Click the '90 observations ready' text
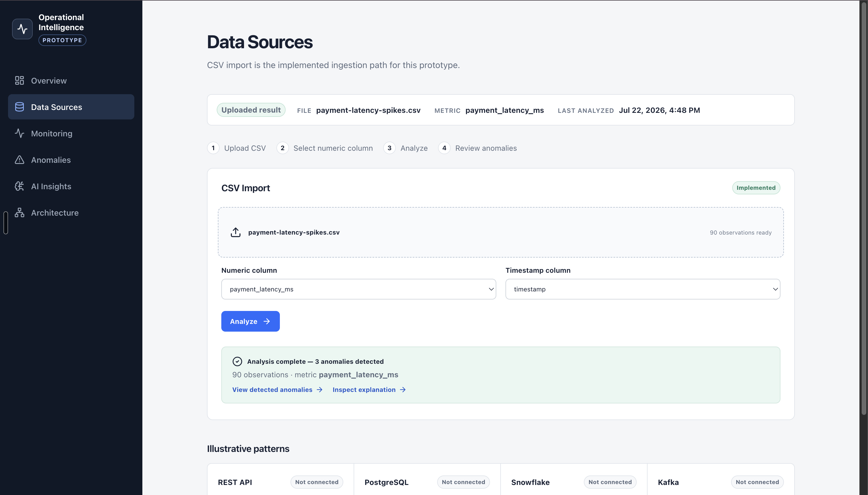868x495 pixels. 741,233
